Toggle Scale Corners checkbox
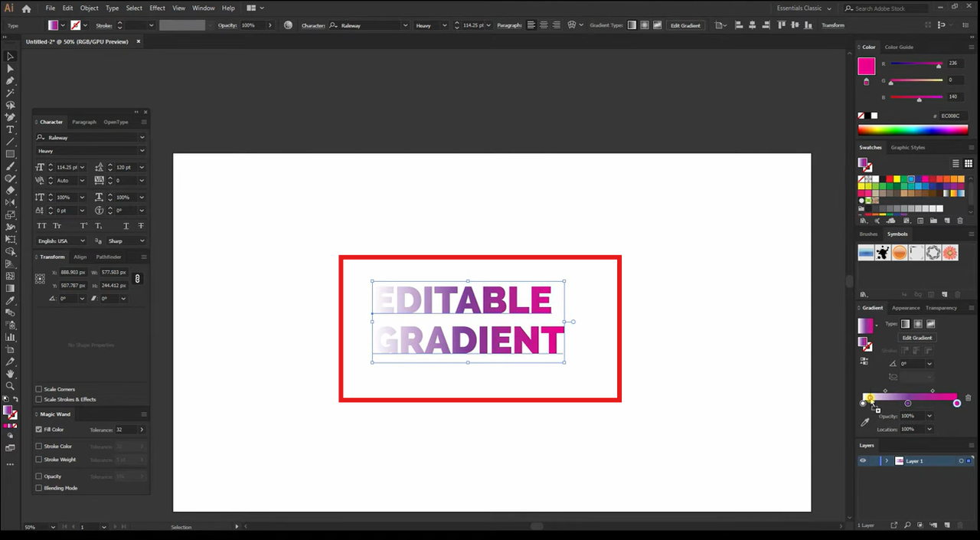This screenshot has height=540, width=980. click(39, 389)
